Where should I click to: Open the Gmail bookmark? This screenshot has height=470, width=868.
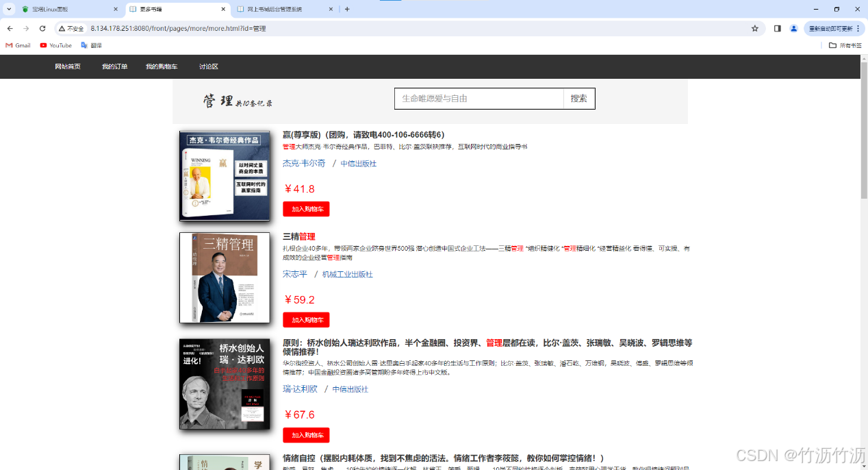(18, 45)
